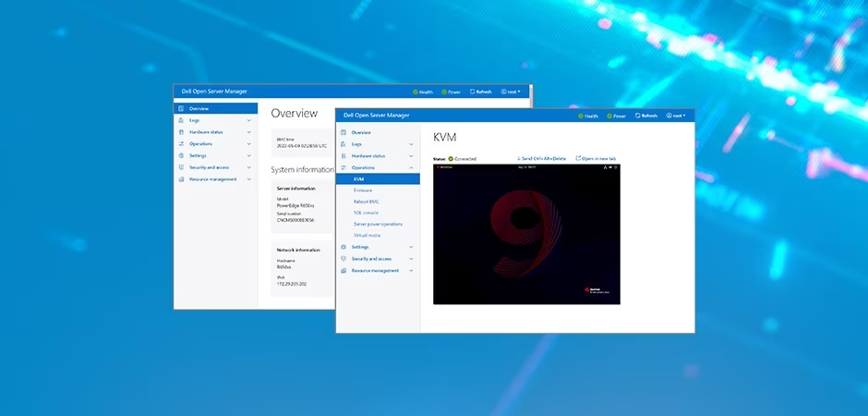Expand Settings chevron in front window sidebar
This screenshot has height=416, width=868.
(x=411, y=247)
